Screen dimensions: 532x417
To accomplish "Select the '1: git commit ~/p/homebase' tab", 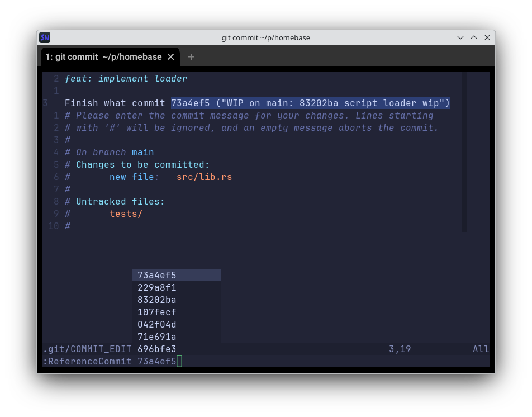I will pos(110,57).
